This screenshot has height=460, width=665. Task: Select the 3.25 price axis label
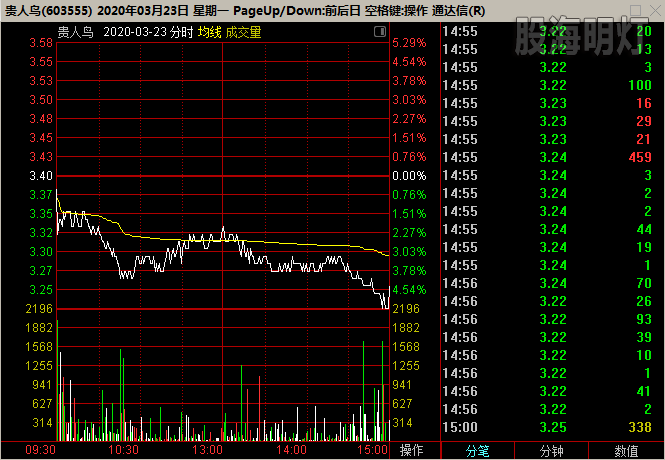[41, 290]
